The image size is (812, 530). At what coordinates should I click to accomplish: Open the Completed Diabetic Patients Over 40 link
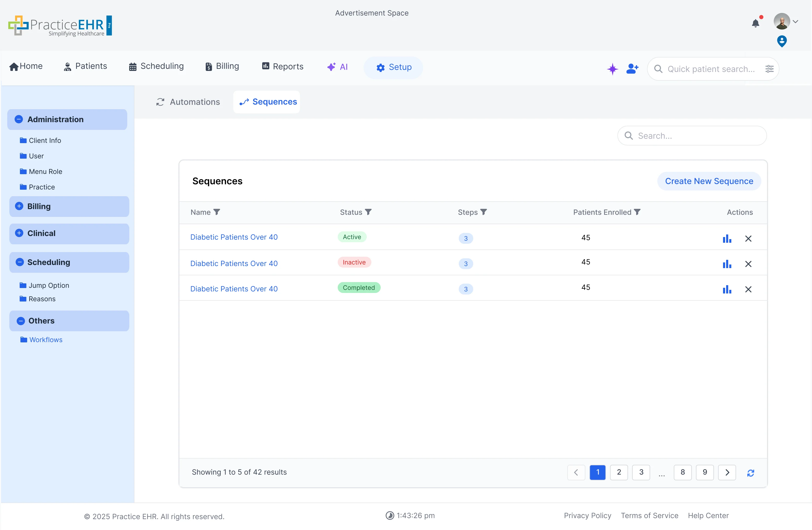click(234, 289)
